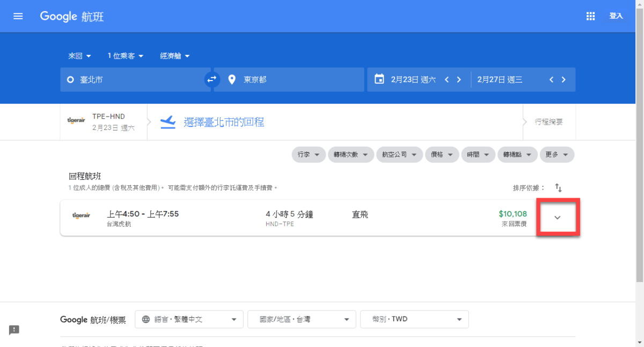Open the 航空公司 airlines filter
This screenshot has width=644, height=347.
(400, 155)
